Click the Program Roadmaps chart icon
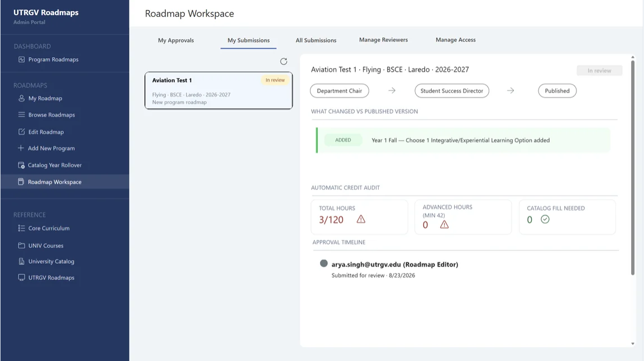 click(x=21, y=60)
